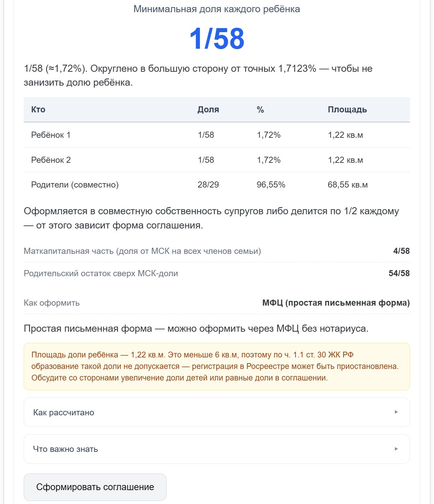Image resolution: width=434 pixels, height=504 pixels.
Task: Click the 'Простая письменная форма' note text
Action: (x=196, y=328)
